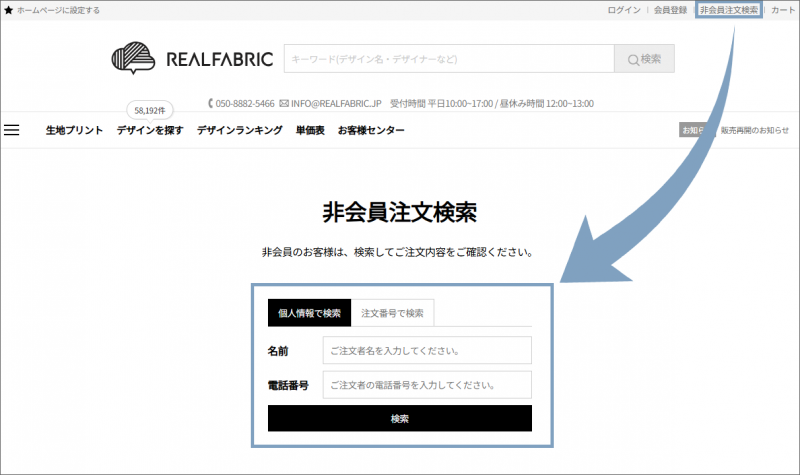Focus the 電話番号 input field
The height and width of the screenshot is (475, 800).
427,384
